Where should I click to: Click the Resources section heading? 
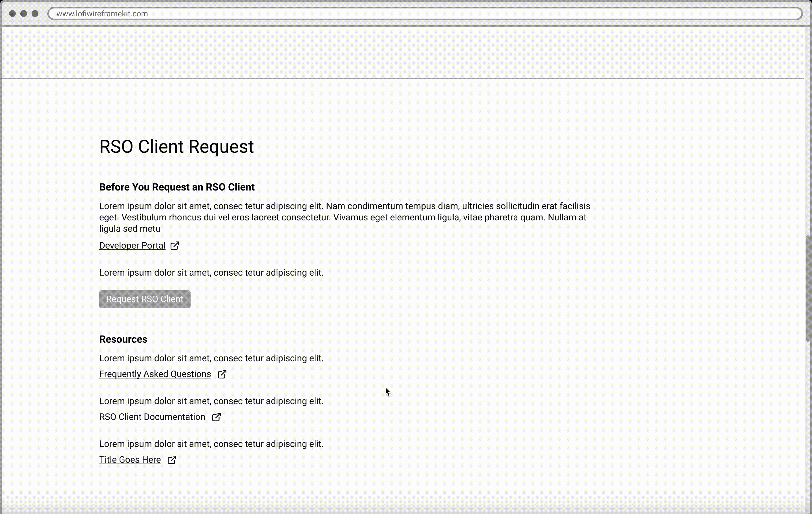pyautogui.click(x=123, y=339)
